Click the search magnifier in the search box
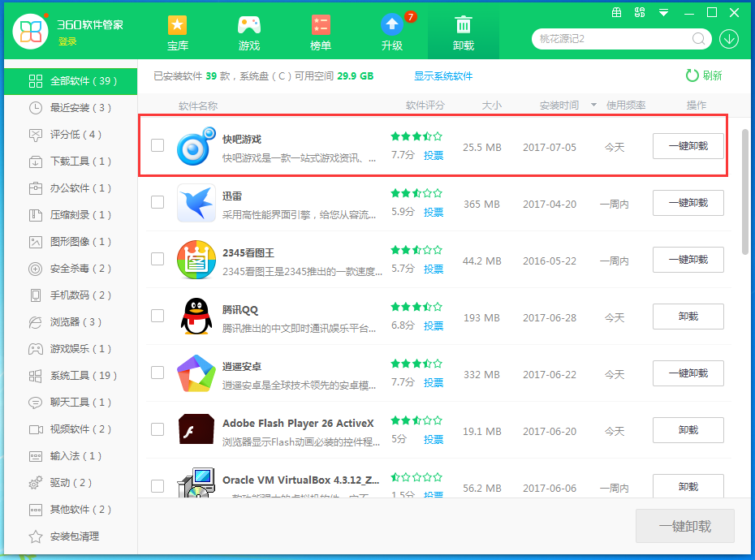The image size is (755, 560). coord(698,39)
